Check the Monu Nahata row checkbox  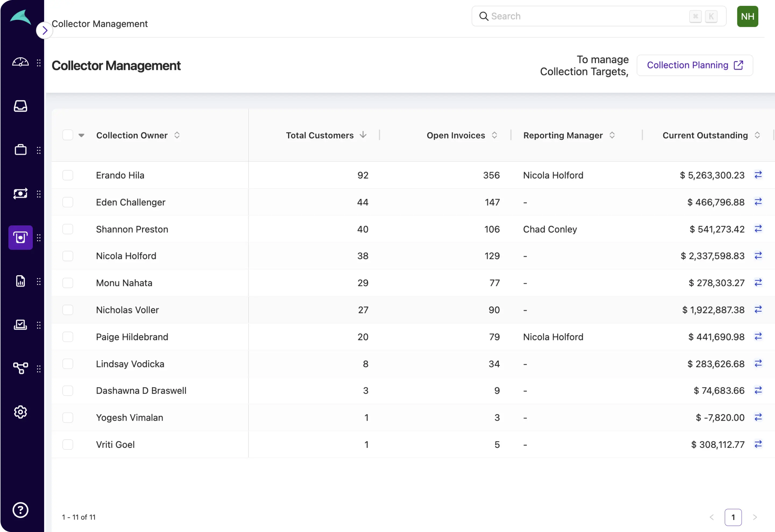click(x=68, y=283)
